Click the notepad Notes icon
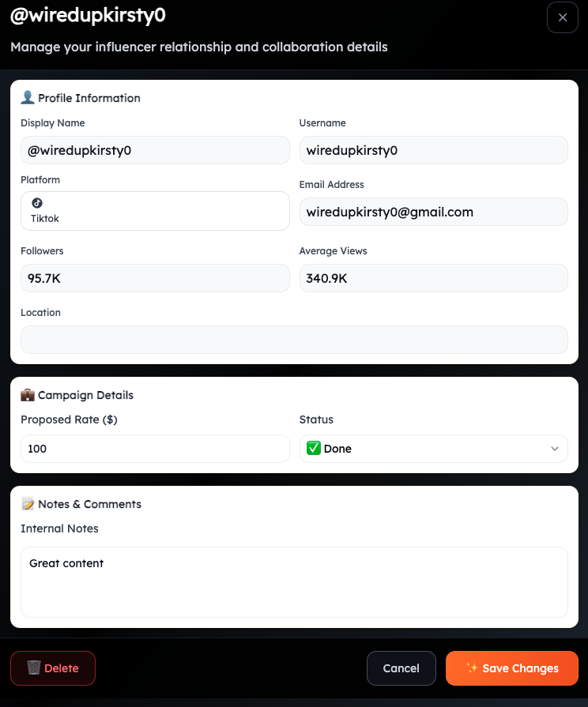The height and width of the screenshot is (707, 588). (x=28, y=504)
